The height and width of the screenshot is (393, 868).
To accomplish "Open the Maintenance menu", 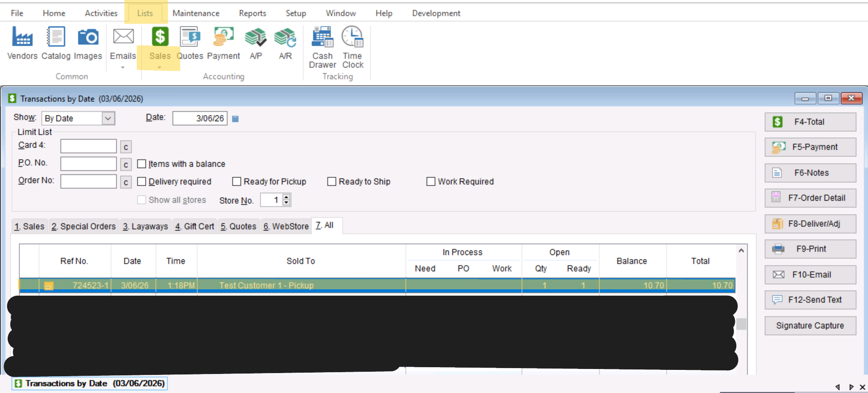I will tap(196, 13).
